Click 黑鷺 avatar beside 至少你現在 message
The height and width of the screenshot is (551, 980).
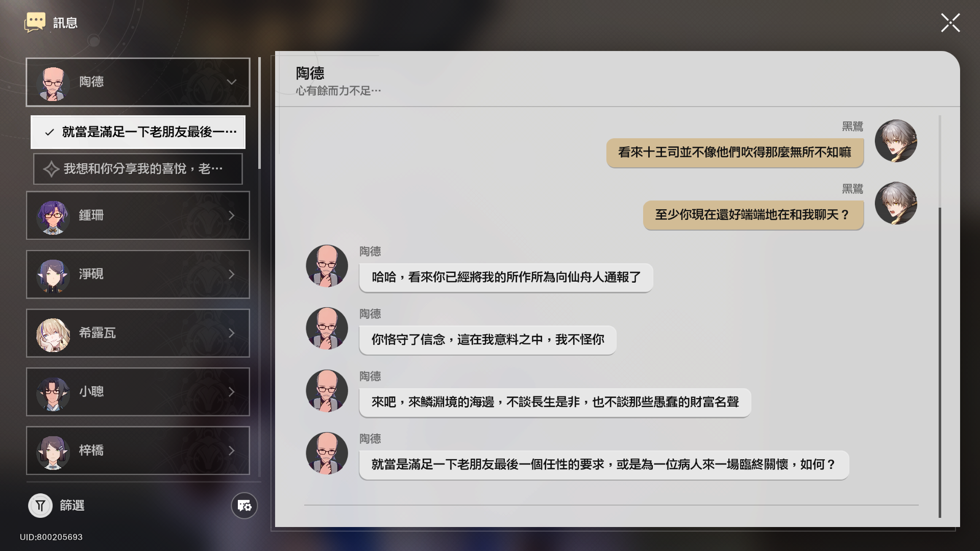pos(896,203)
